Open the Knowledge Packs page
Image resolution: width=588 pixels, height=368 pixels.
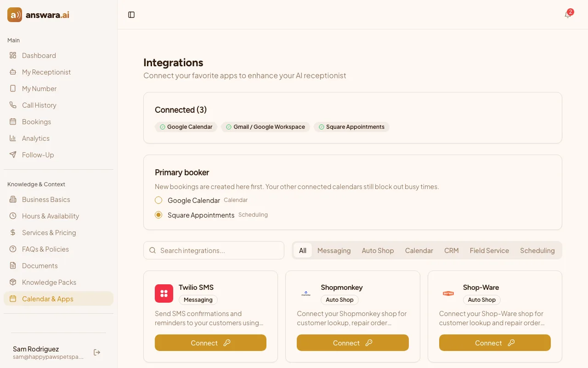[x=58, y=282]
